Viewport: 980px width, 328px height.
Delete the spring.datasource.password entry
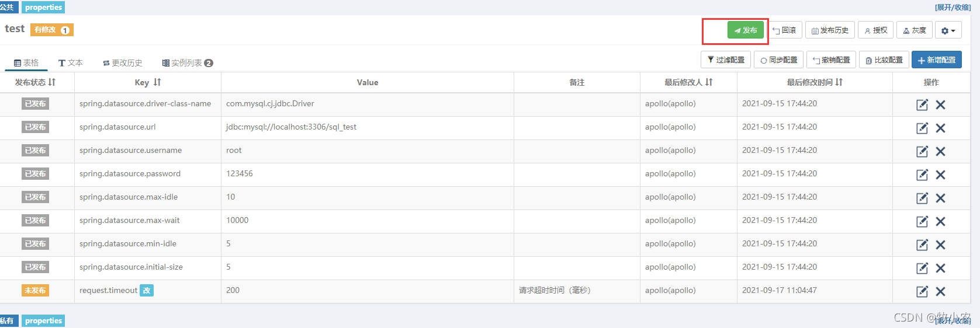(x=940, y=175)
